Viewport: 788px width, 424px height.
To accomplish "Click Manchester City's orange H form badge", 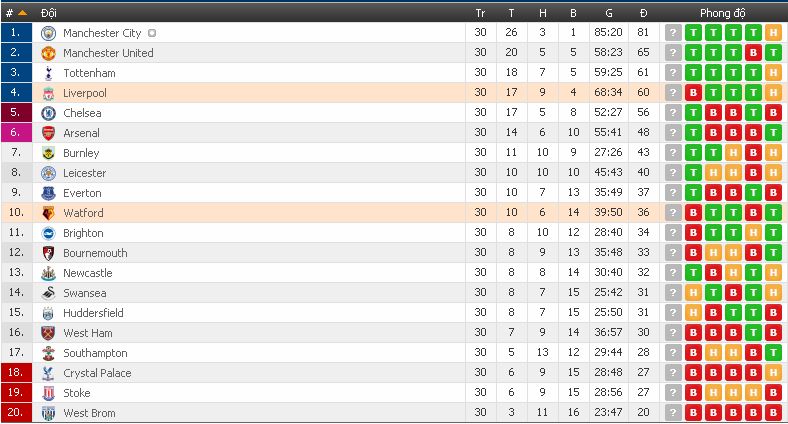I will click(x=773, y=33).
